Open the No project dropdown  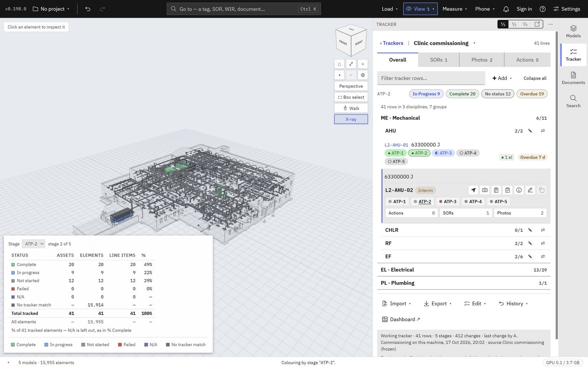point(51,9)
